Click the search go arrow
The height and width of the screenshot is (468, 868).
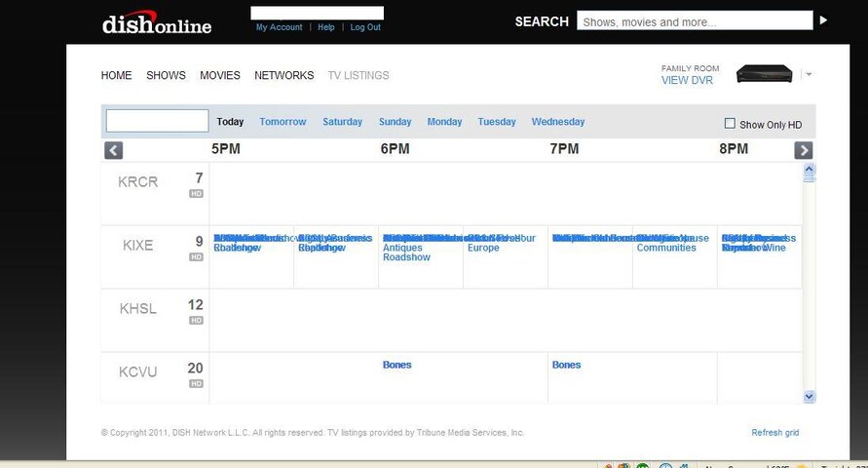point(824,19)
